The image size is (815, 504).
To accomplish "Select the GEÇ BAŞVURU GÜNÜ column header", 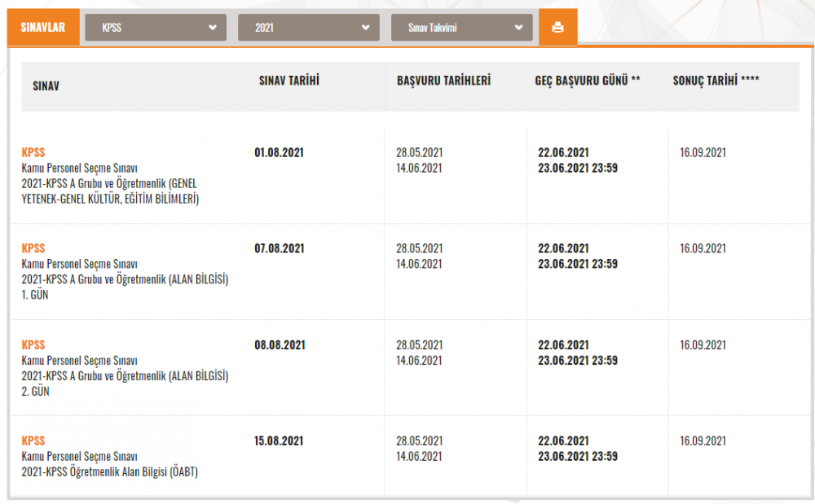I will tap(587, 81).
